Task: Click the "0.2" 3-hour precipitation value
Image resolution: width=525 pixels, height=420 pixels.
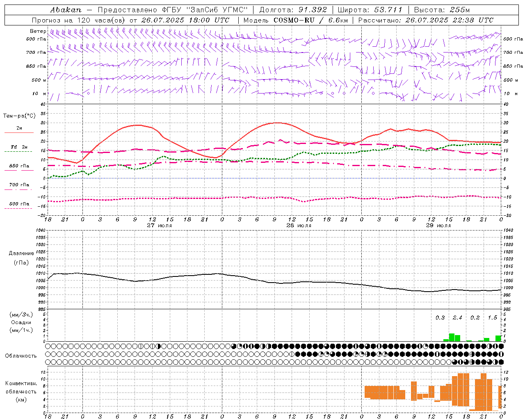Action: [475, 318]
